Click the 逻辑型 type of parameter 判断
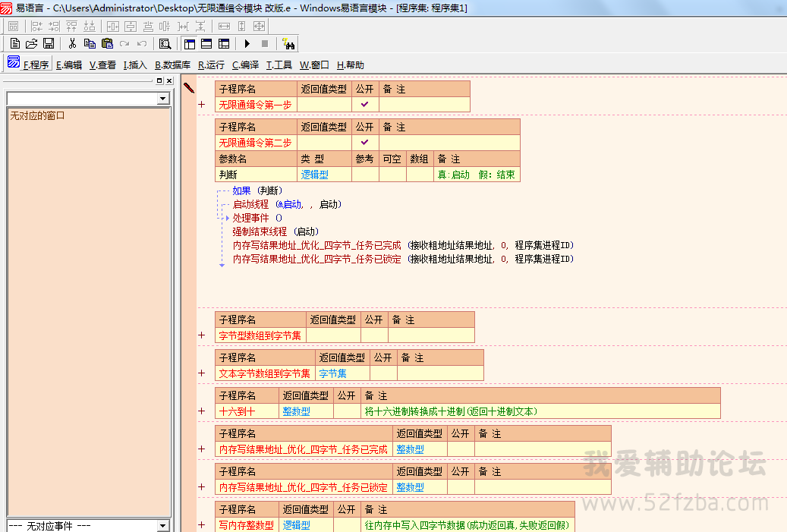The width and height of the screenshot is (787, 532). (315, 174)
